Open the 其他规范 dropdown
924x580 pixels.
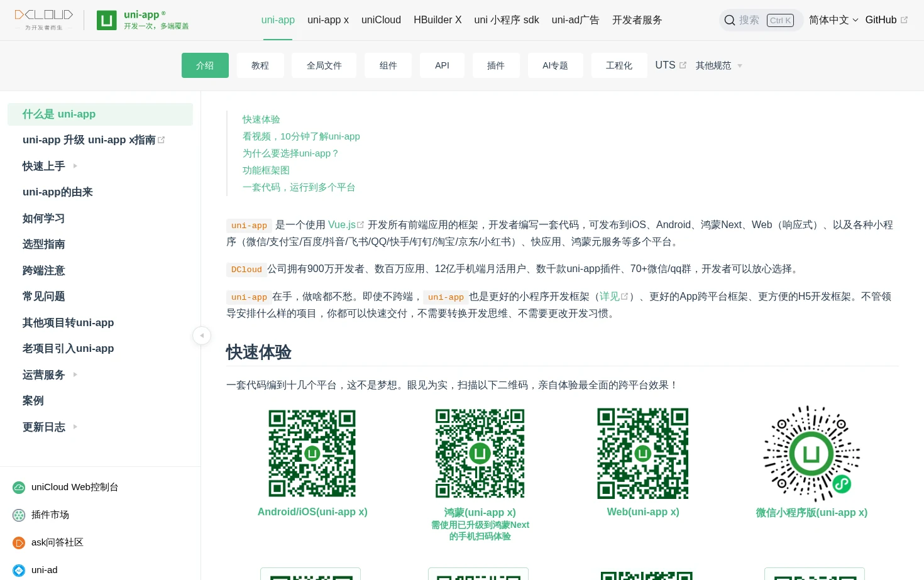tap(718, 65)
